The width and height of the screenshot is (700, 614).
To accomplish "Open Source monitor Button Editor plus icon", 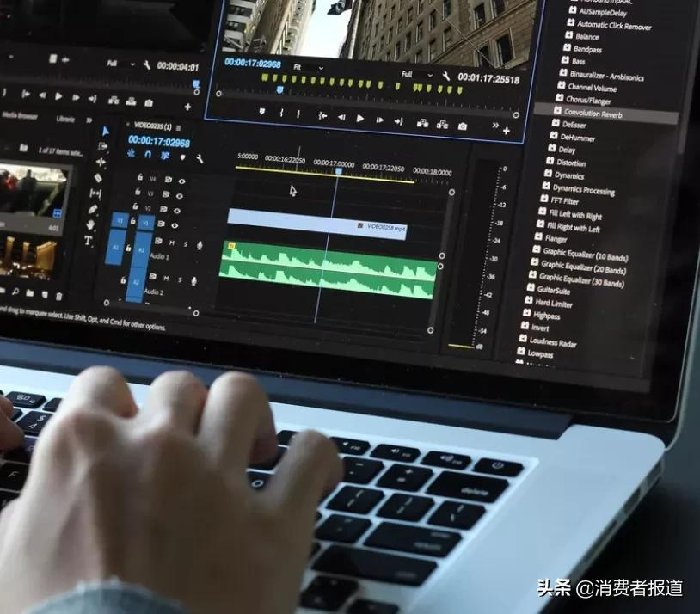I will (x=187, y=107).
